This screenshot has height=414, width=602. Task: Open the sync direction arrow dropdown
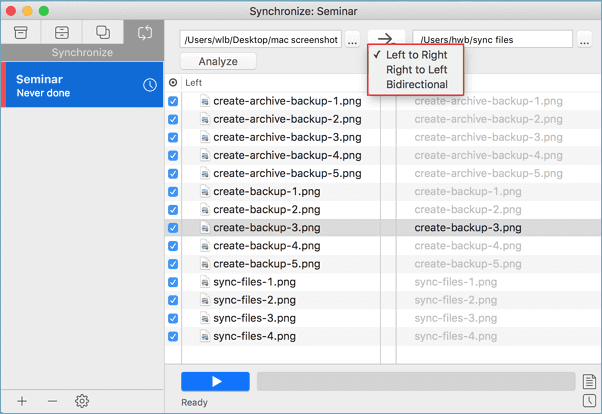click(385, 40)
